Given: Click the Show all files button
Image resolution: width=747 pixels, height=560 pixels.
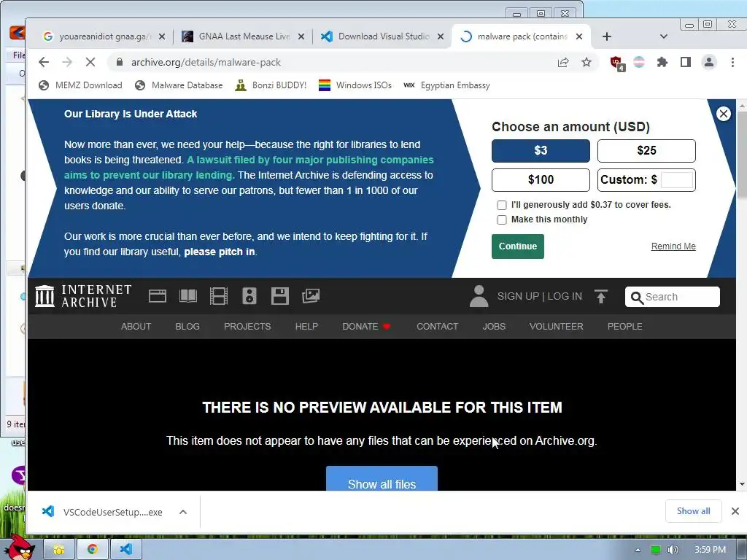Looking at the screenshot, I should 382,478.
